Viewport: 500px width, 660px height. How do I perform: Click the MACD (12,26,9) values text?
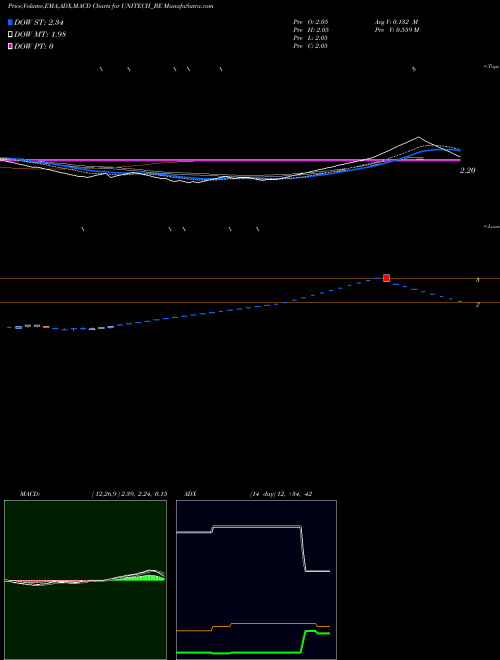click(129, 494)
